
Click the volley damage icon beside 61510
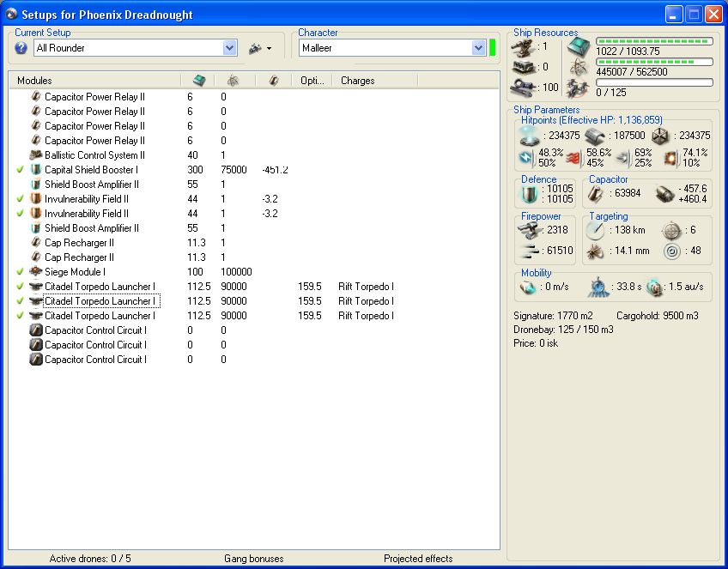click(x=529, y=251)
